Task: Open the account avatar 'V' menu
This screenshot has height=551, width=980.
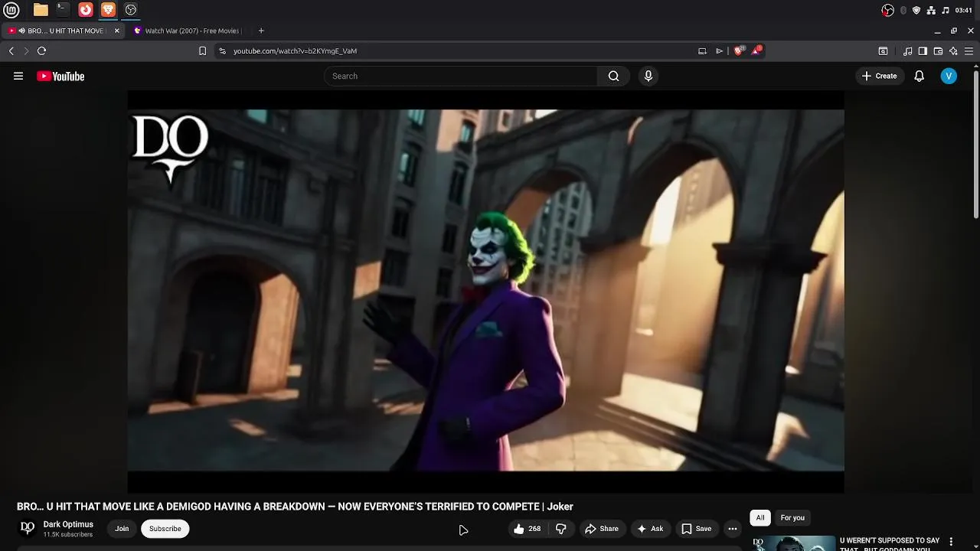Action: click(x=949, y=76)
